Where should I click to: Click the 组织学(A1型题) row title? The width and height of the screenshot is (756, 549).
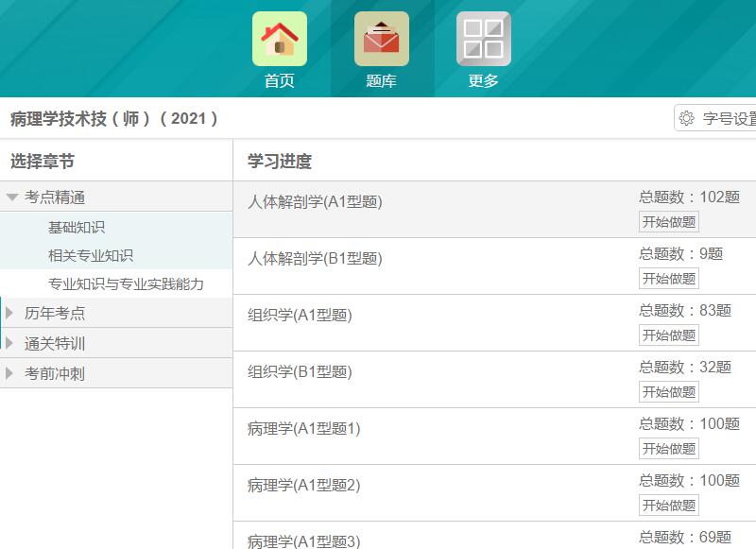tap(300, 316)
